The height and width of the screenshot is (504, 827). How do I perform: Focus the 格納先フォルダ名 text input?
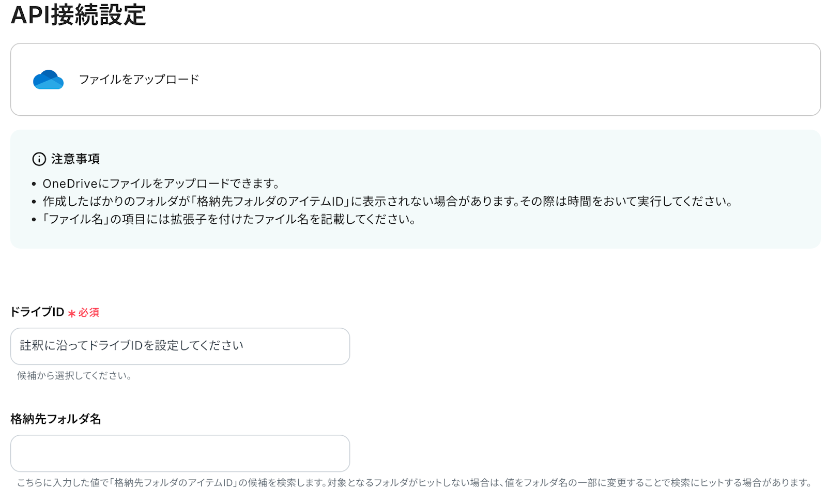pos(180,453)
